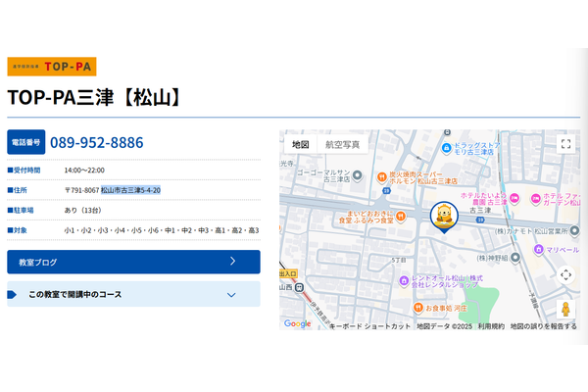Image resolution: width=588 pixels, height=392 pixels.
Task: Expand この教室で開講中のコース section
Action: pos(133,294)
